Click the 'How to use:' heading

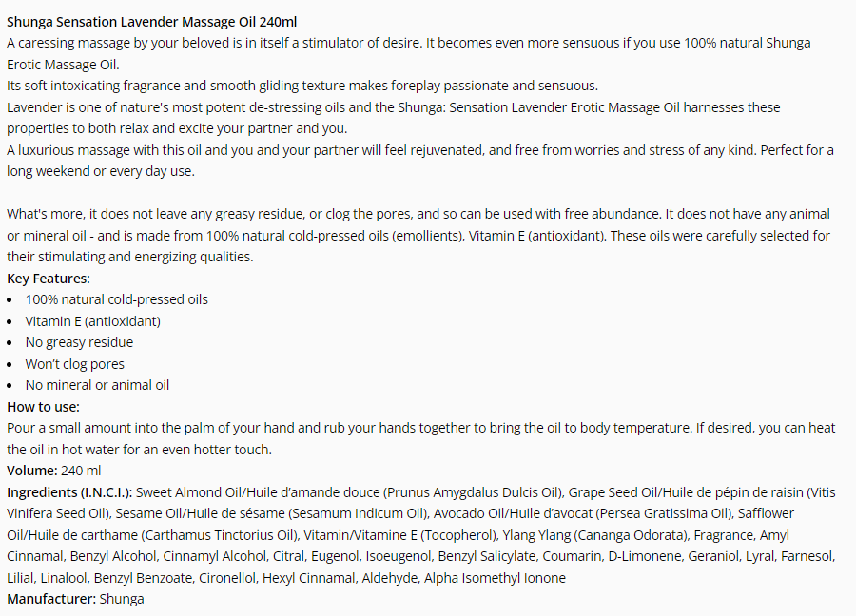pos(43,407)
